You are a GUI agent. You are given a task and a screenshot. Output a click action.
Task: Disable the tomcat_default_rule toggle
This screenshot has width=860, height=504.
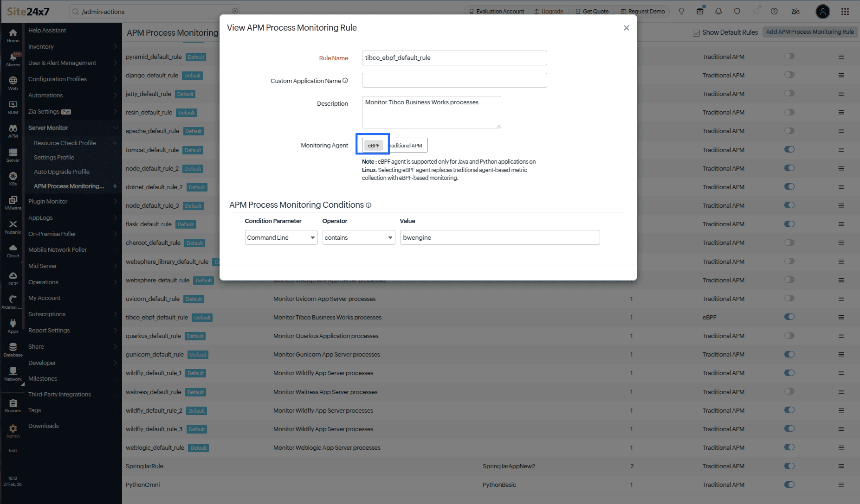point(789,149)
